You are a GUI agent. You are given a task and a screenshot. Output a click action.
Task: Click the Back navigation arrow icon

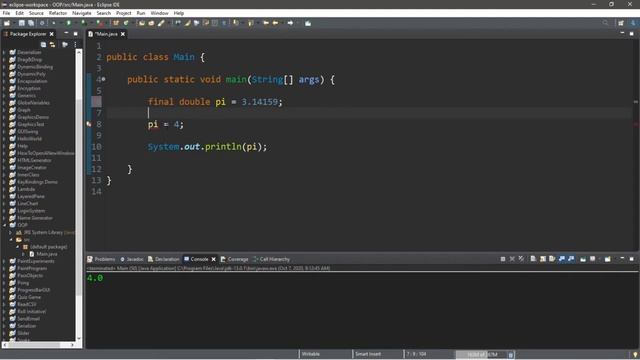coord(275,23)
